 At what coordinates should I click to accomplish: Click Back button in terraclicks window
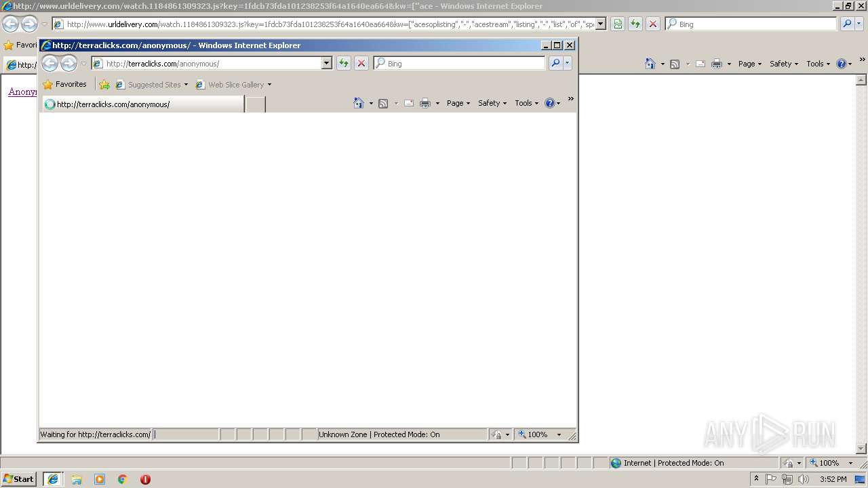(x=50, y=64)
